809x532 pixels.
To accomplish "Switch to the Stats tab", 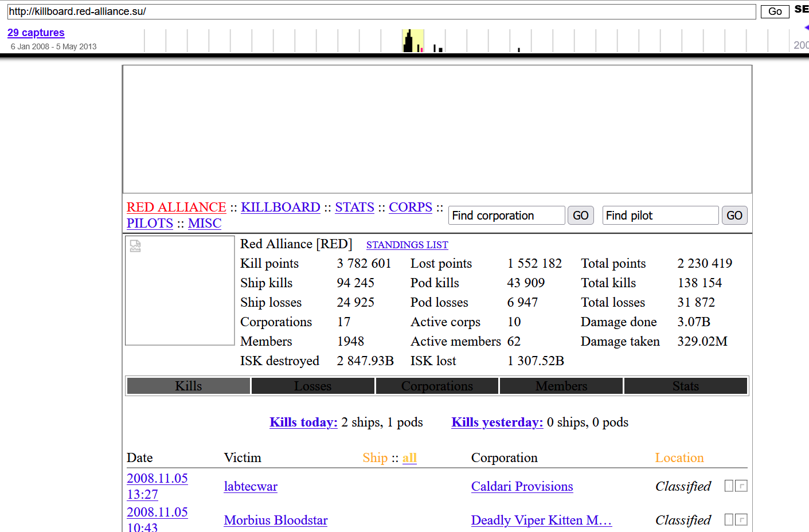I will [x=686, y=386].
